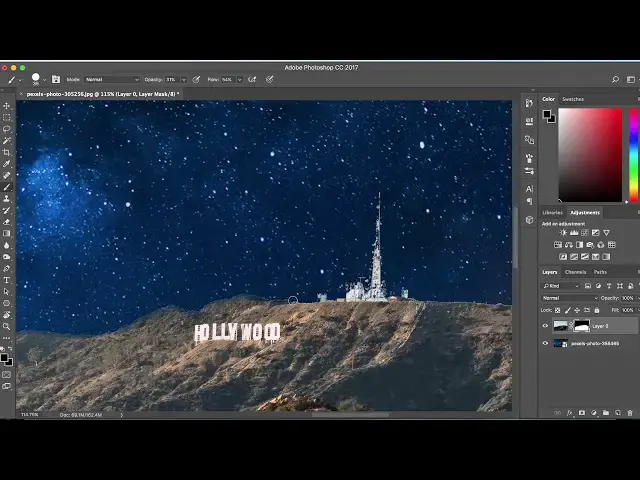
Task: Open the brush Mode dropdown
Action: pyautogui.click(x=111, y=79)
